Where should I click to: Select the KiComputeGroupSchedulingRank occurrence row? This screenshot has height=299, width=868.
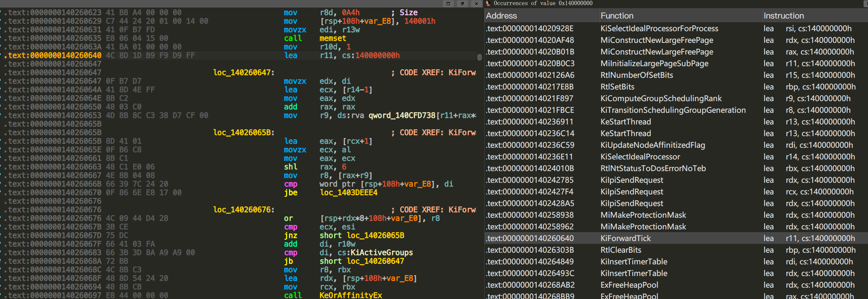pyautogui.click(x=676, y=98)
